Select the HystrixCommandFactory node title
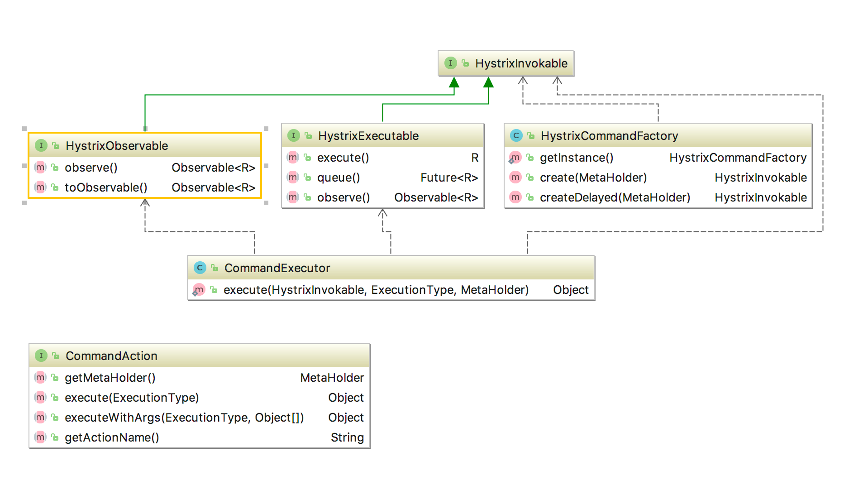 tap(609, 136)
